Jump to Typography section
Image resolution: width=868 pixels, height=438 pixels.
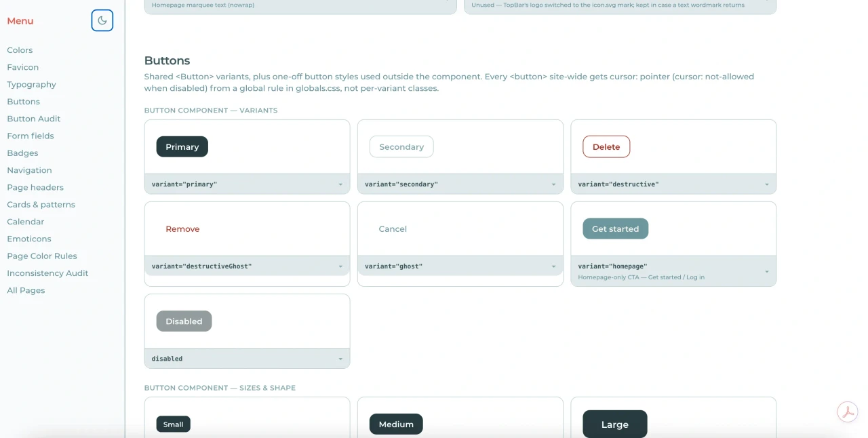(31, 85)
